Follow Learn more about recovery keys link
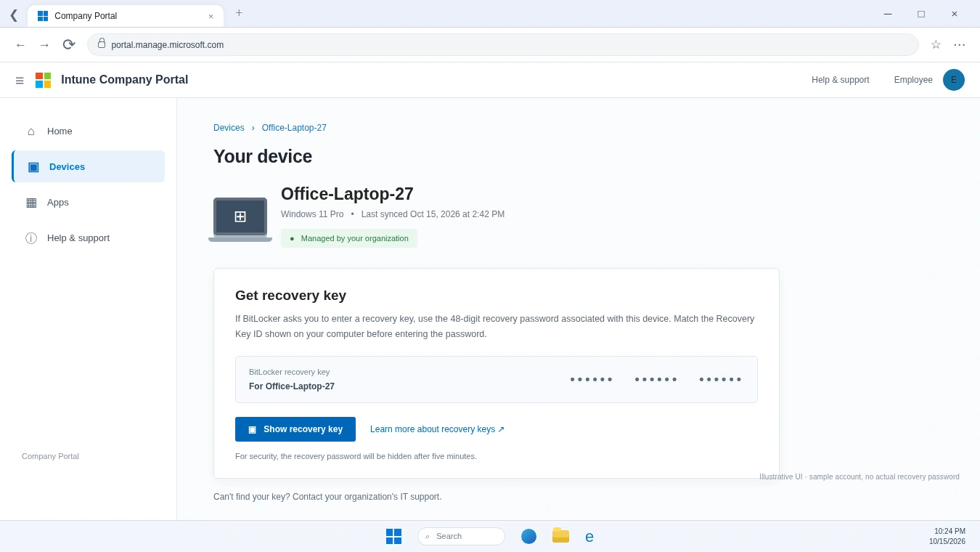980x552 pixels. tap(437, 429)
